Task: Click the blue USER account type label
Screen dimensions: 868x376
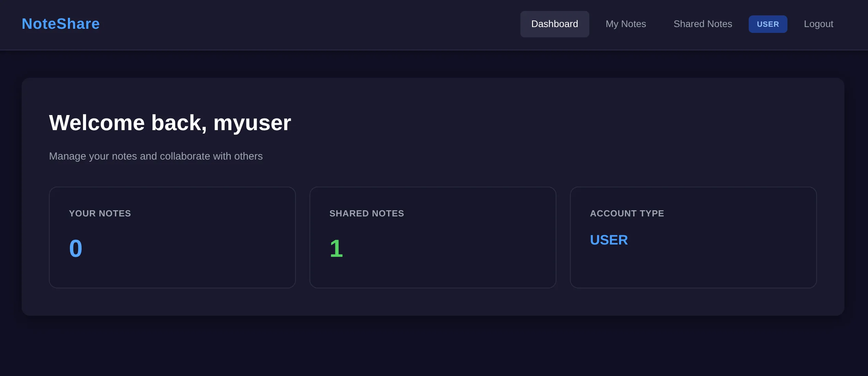Action: pyautogui.click(x=608, y=240)
